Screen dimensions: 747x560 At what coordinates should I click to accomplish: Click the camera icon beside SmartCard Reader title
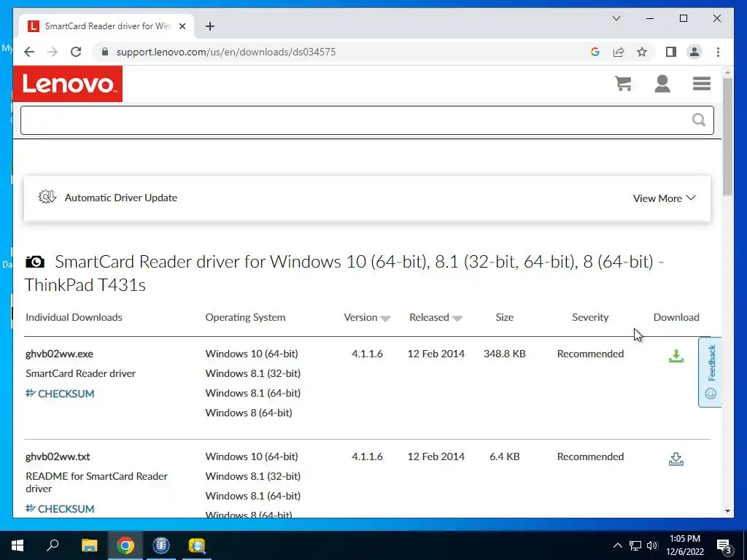pos(35,262)
